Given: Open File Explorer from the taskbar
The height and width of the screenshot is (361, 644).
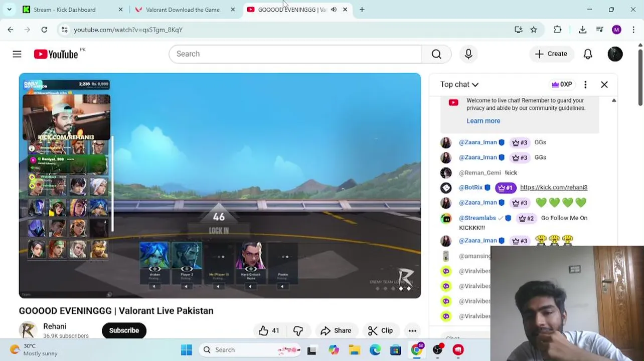Looking at the screenshot, I should click(355, 350).
